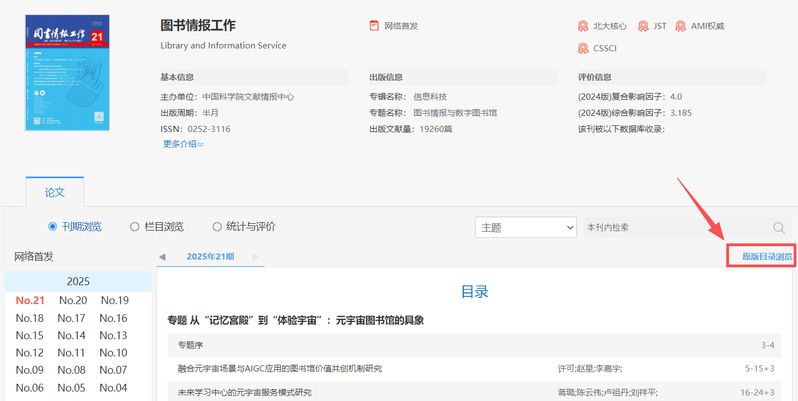Open the 主题 search field dropdown
Image resolution: width=798 pixels, height=401 pixels.
(526, 228)
